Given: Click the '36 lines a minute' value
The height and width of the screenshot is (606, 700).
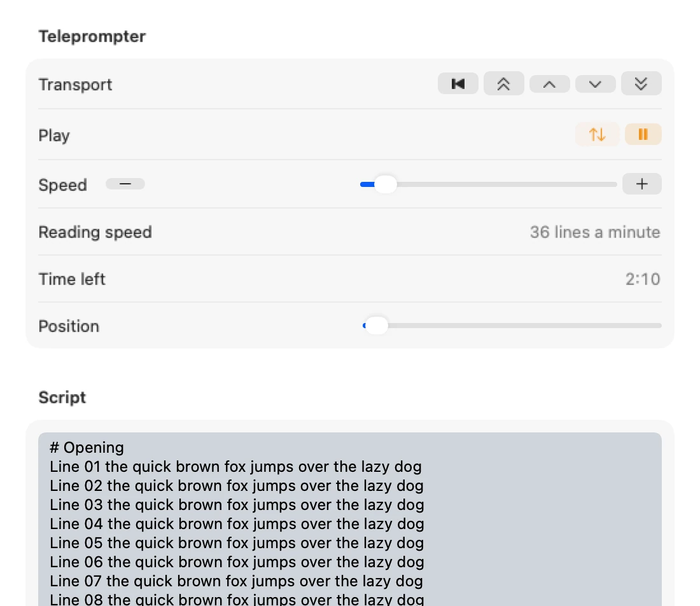Looking at the screenshot, I should (x=594, y=232).
